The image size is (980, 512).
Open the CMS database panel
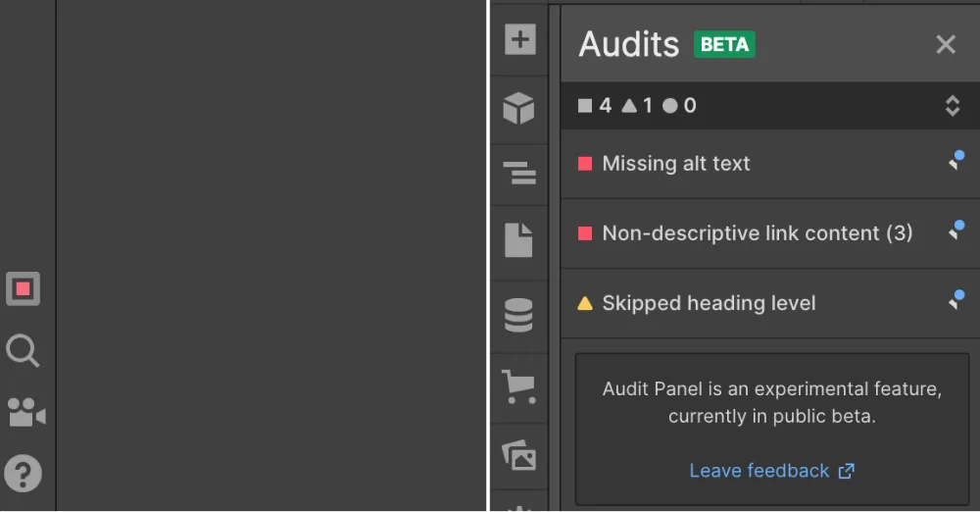[519, 316]
